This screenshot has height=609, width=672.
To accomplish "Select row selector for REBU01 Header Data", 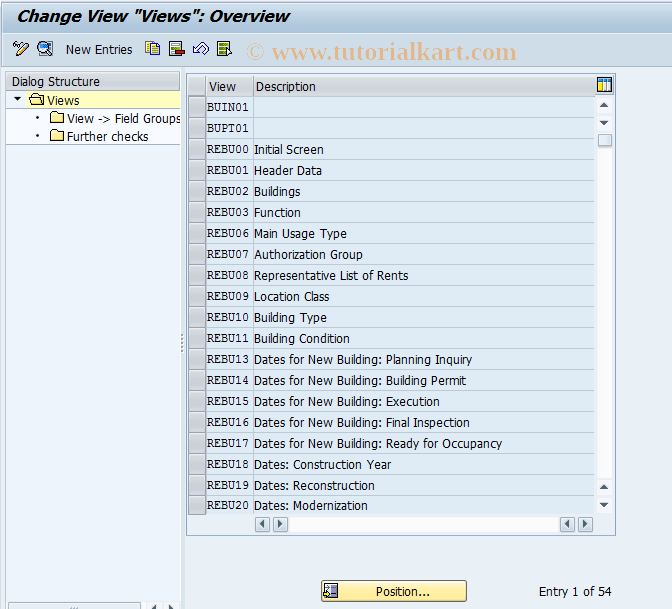I will tap(197, 170).
